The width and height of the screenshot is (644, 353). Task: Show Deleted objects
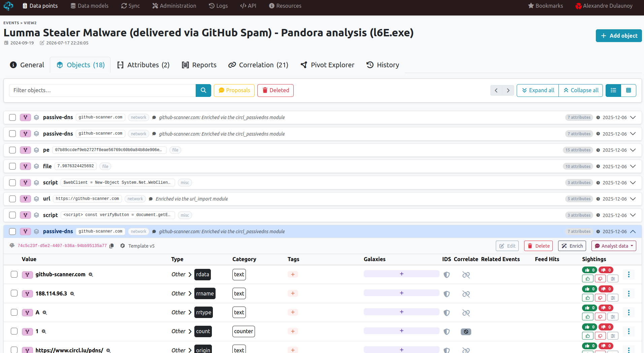point(276,90)
